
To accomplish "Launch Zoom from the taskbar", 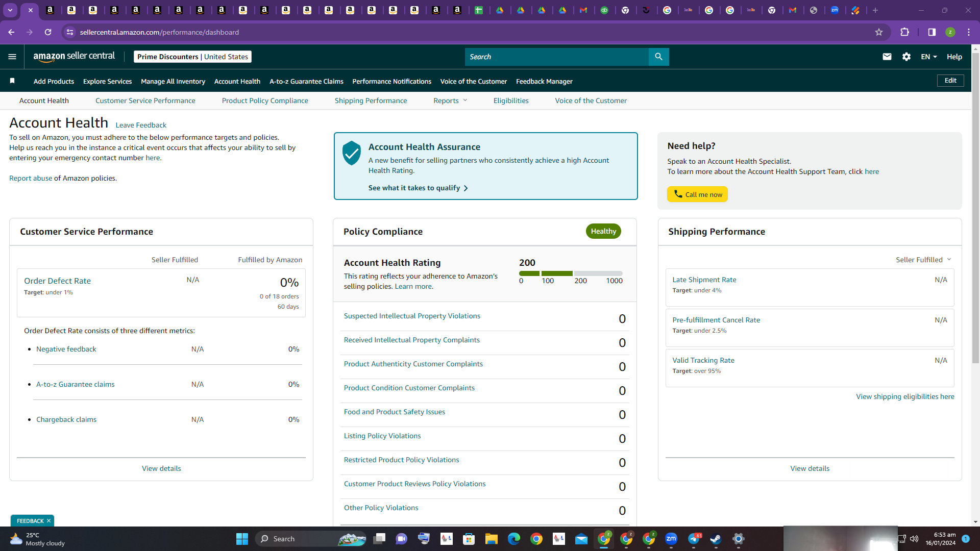I will click(671, 539).
